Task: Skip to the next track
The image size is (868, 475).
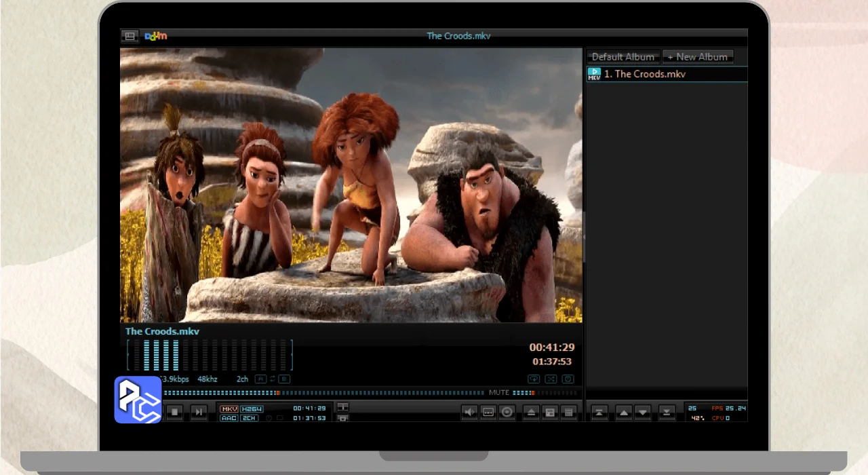Action: click(x=198, y=412)
